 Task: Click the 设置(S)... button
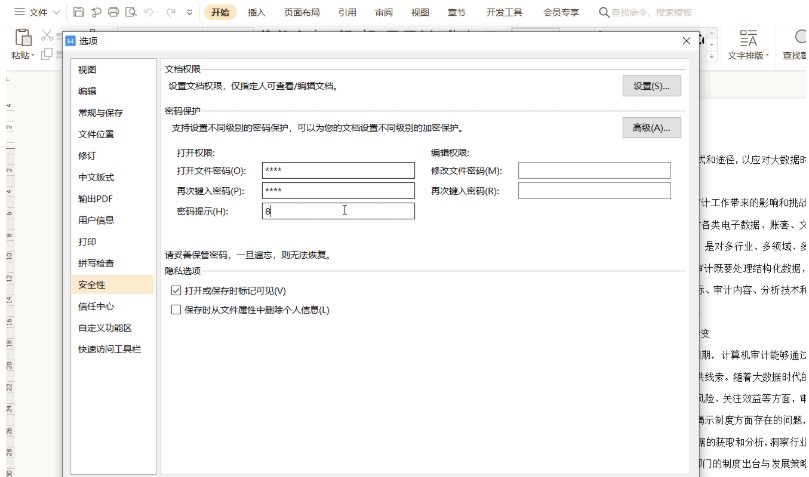coord(651,86)
